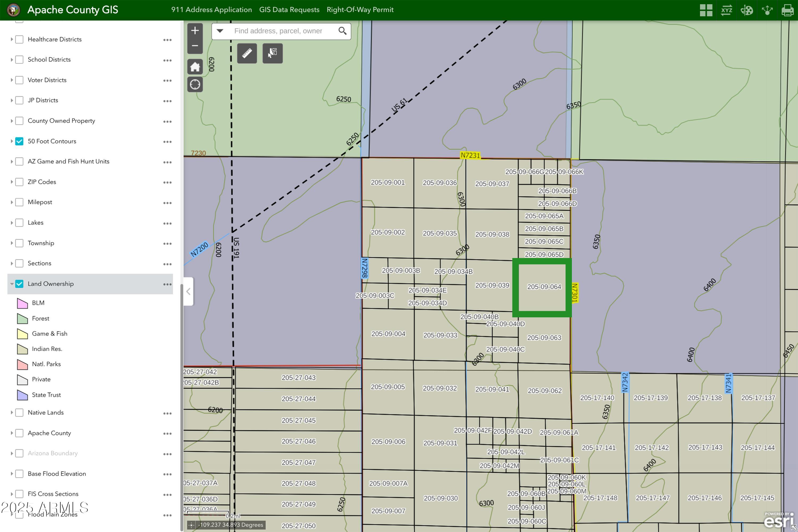The height and width of the screenshot is (532, 798).
Task: Open the Right-Of-Way Permit link
Action: pos(360,10)
